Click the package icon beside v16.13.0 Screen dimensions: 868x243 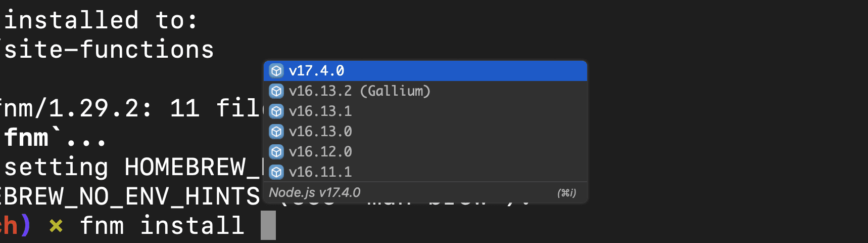coord(276,132)
